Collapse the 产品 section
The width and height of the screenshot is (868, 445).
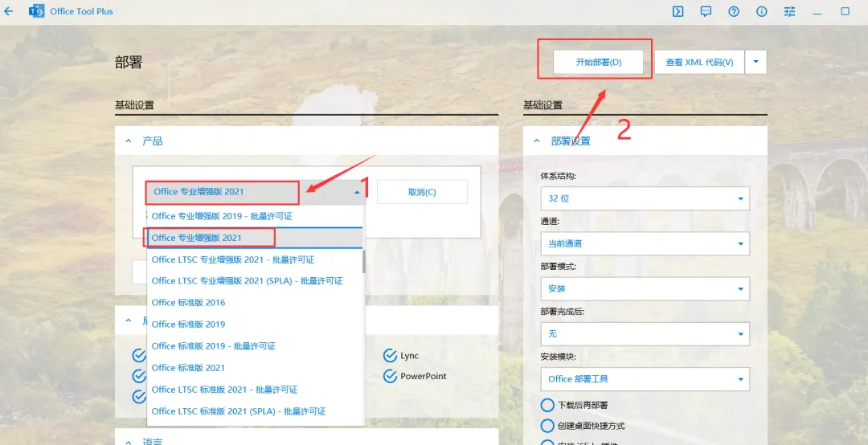pyautogui.click(x=129, y=141)
